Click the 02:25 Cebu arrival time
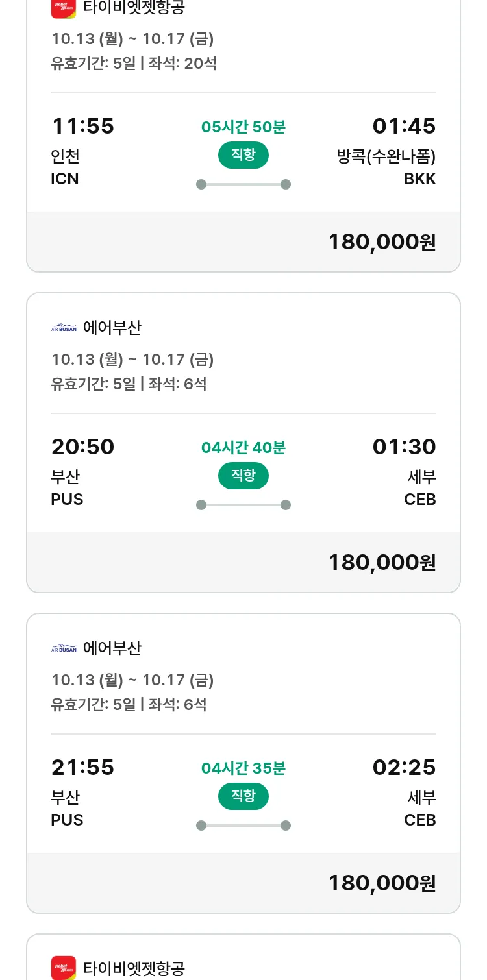 click(x=404, y=767)
